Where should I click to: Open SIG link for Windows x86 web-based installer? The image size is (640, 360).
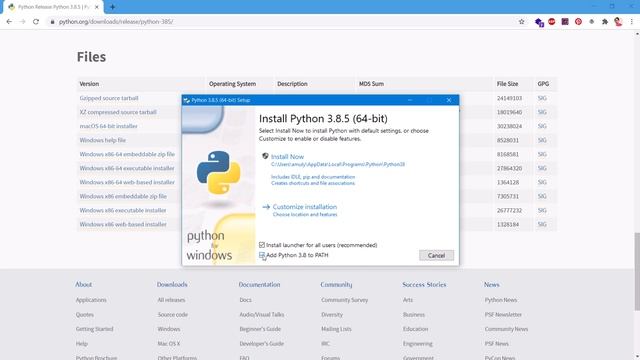[x=542, y=224]
